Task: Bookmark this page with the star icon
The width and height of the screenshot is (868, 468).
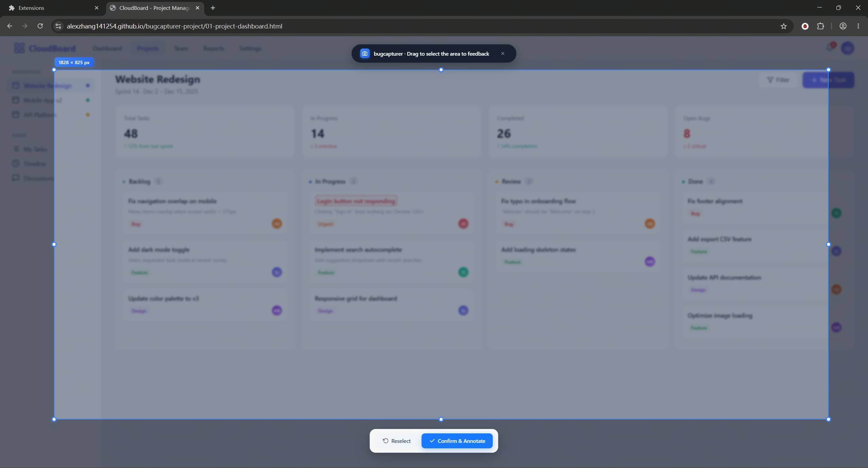Action: coord(784,26)
